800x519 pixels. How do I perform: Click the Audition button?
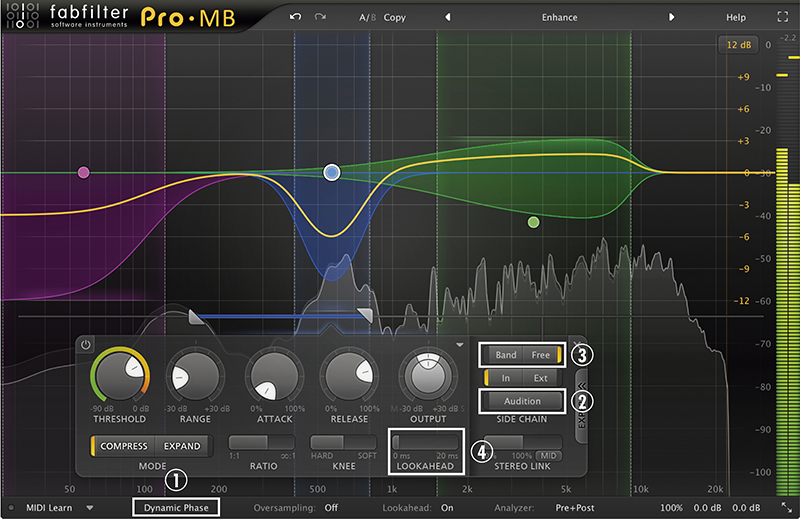click(x=522, y=401)
